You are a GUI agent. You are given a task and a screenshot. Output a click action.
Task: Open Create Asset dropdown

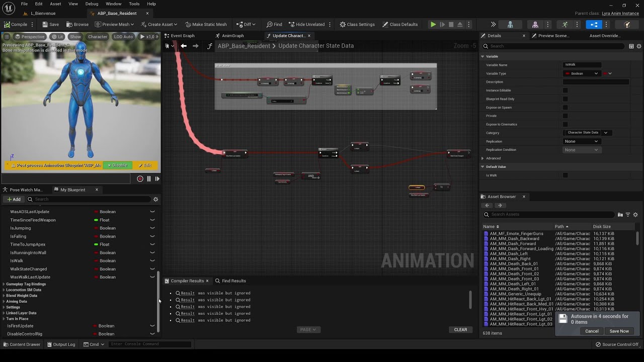coord(159,24)
